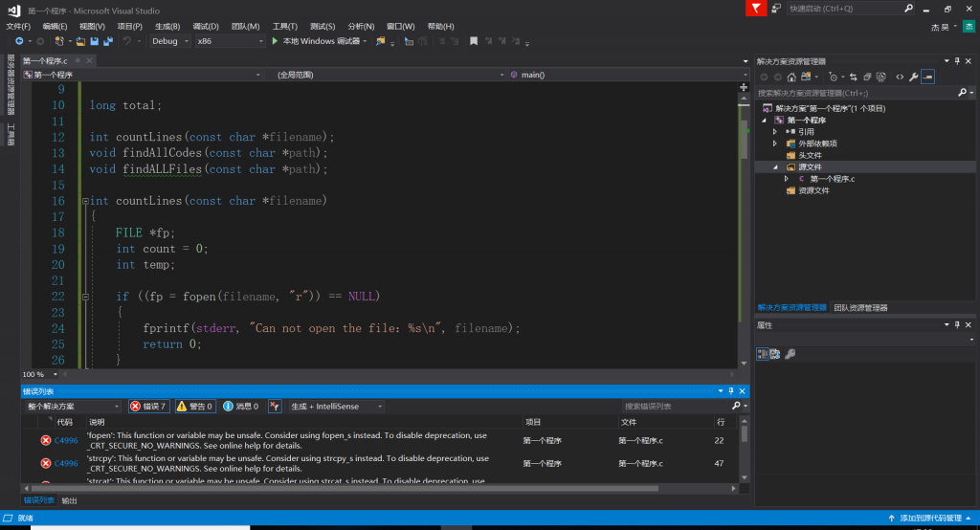
Task: Click the New Project toolbar icon
Action: [x=59, y=41]
